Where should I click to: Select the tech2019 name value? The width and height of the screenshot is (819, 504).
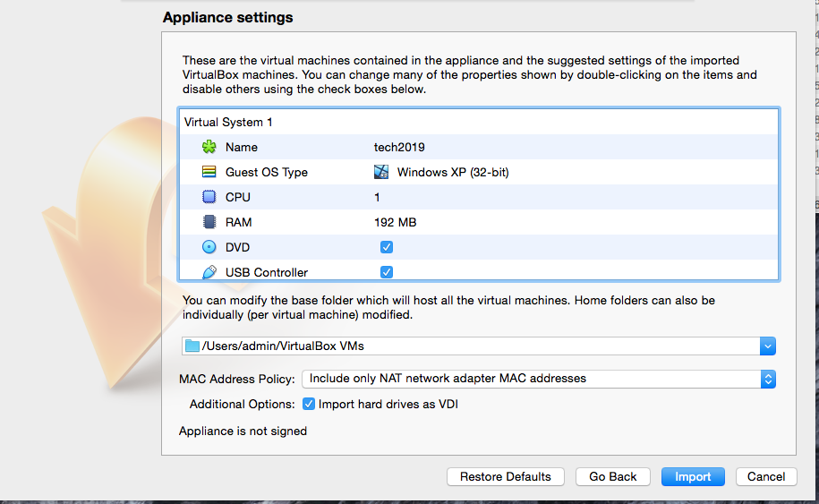(x=399, y=148)
